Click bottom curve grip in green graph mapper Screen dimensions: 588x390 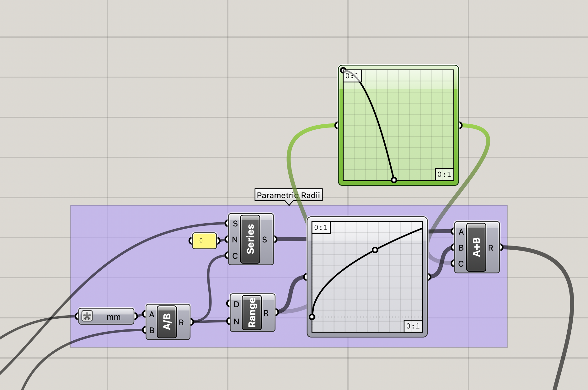(x=394, y=180)
